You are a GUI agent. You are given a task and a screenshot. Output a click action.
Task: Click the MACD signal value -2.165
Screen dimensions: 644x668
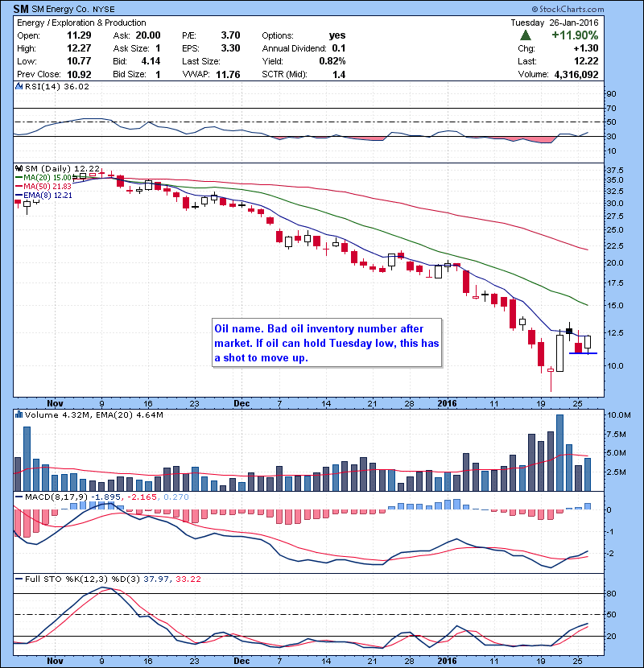(142, 497)
